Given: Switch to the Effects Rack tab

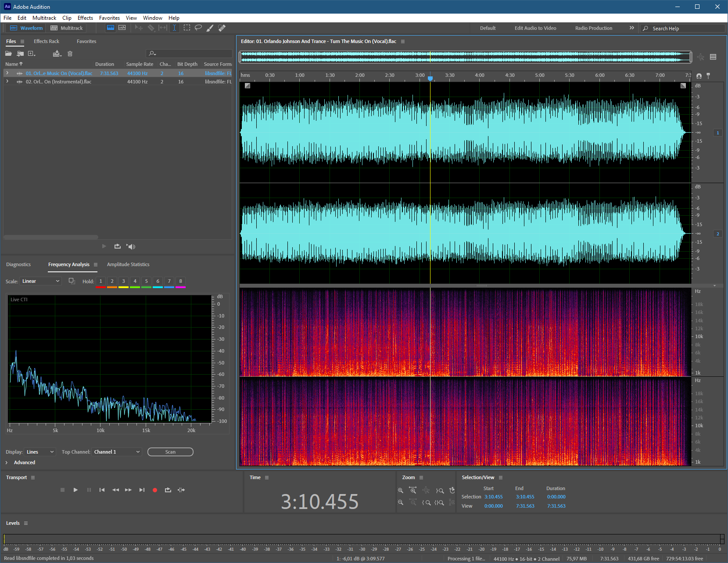Looking at the screenshot, I should [x=47, y=41].
